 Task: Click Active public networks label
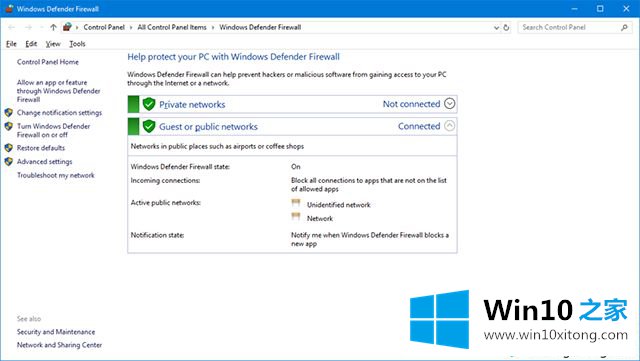pos(166,203)
